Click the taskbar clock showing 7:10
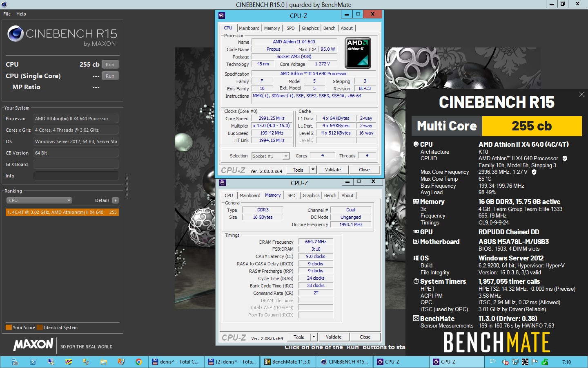Viewport: 588px width, 368px height. 566,362
